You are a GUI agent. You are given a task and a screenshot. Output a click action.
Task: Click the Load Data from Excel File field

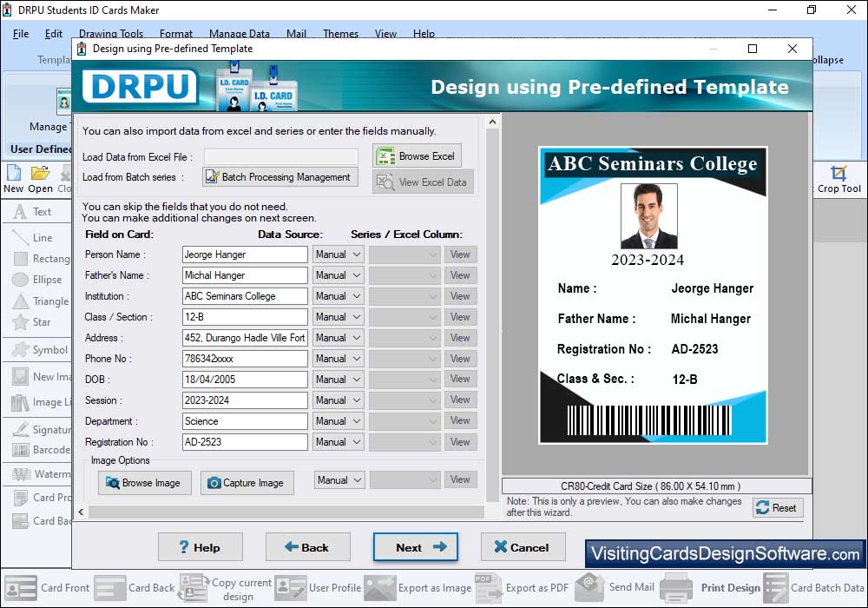pos(281,156)
